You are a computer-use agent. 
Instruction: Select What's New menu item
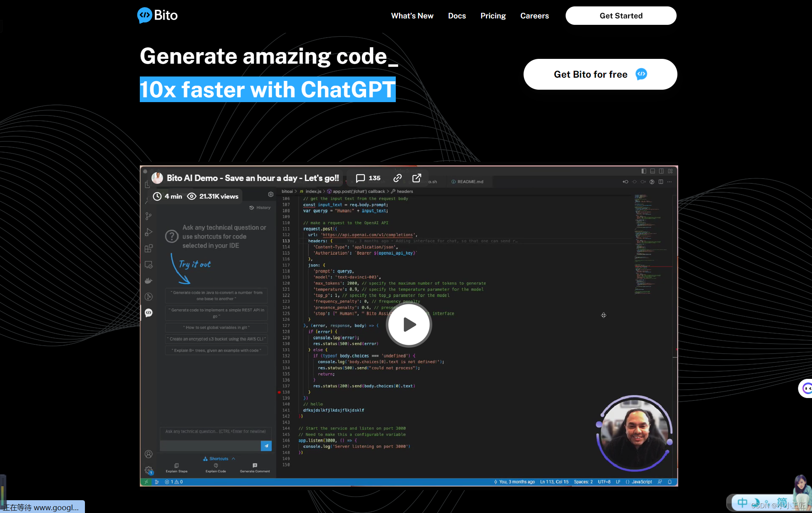tap(412, 15)
